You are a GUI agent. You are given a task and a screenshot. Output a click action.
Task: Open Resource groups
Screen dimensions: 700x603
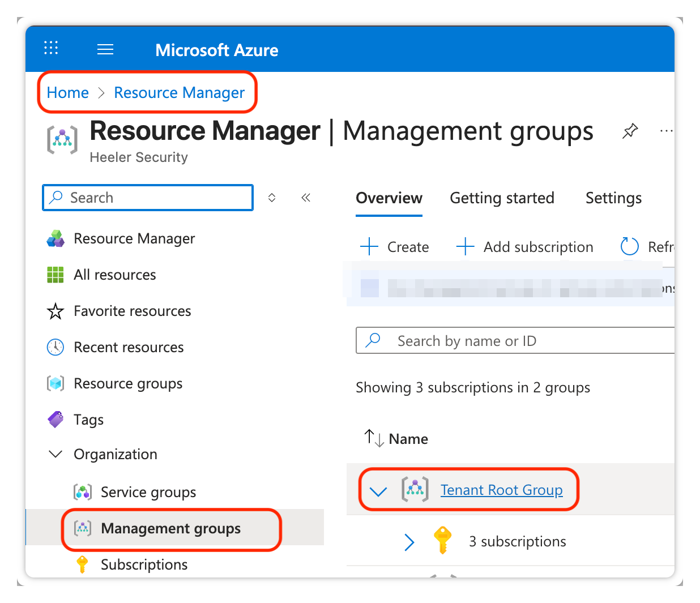(x=129, y=383)
